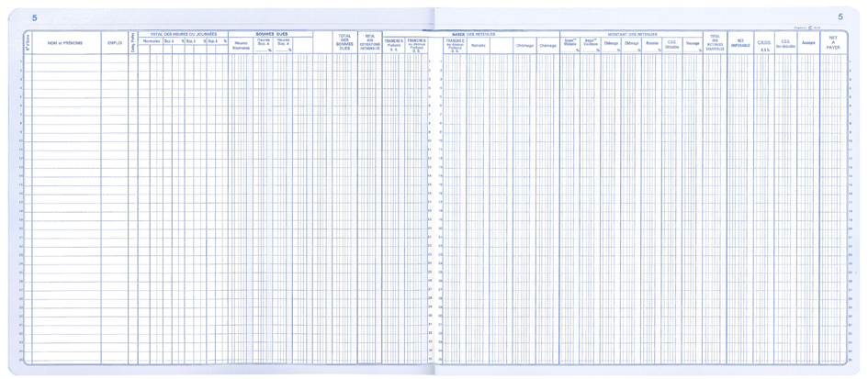Click the "NOM et PRÉNOMS" column header
The width and height of the screenshot is (868, 379).
click(x=66, y=42)
